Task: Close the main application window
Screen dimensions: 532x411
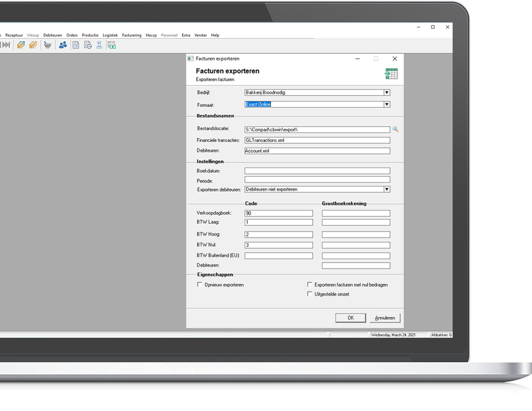Action: pyautogui.click(x=447, y=27)
